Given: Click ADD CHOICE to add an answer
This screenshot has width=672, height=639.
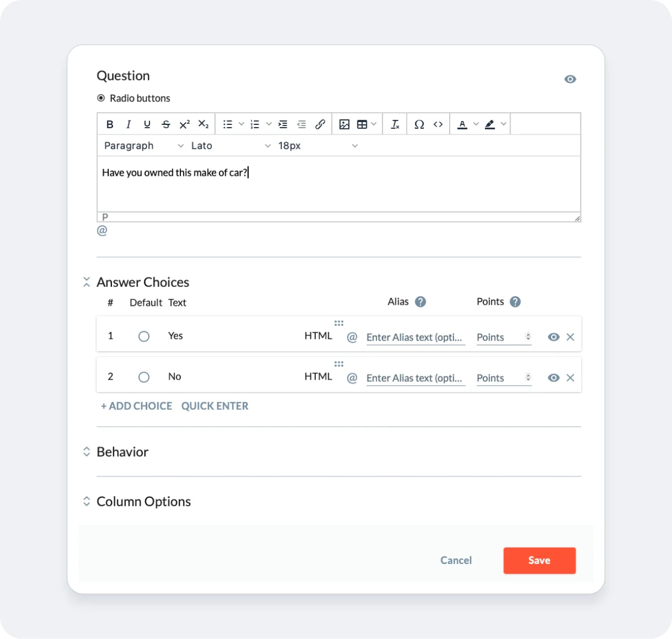Looking at the screenshot, I should coord(136,405).
